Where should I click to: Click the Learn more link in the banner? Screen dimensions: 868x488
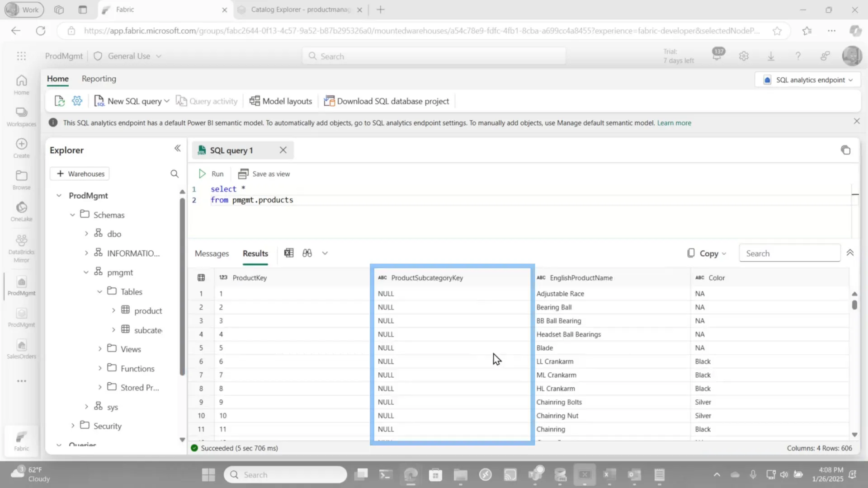pyautogui.click(x=674, y=122)
